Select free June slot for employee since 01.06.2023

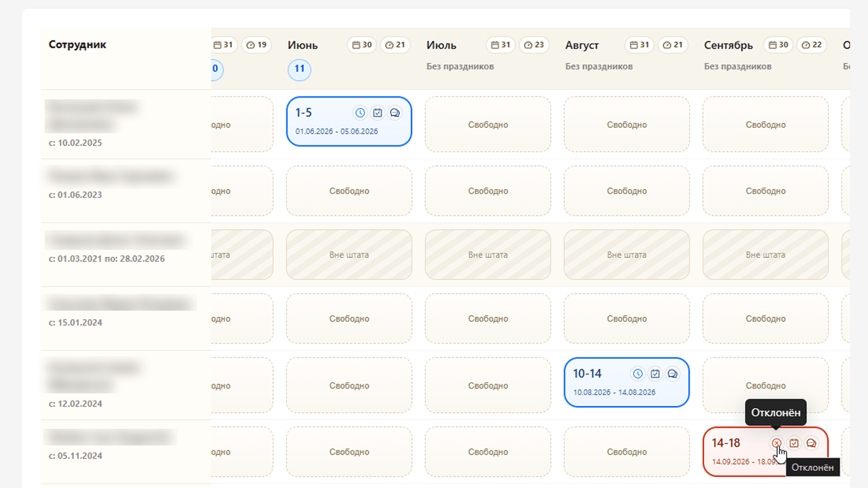[349, 191]
